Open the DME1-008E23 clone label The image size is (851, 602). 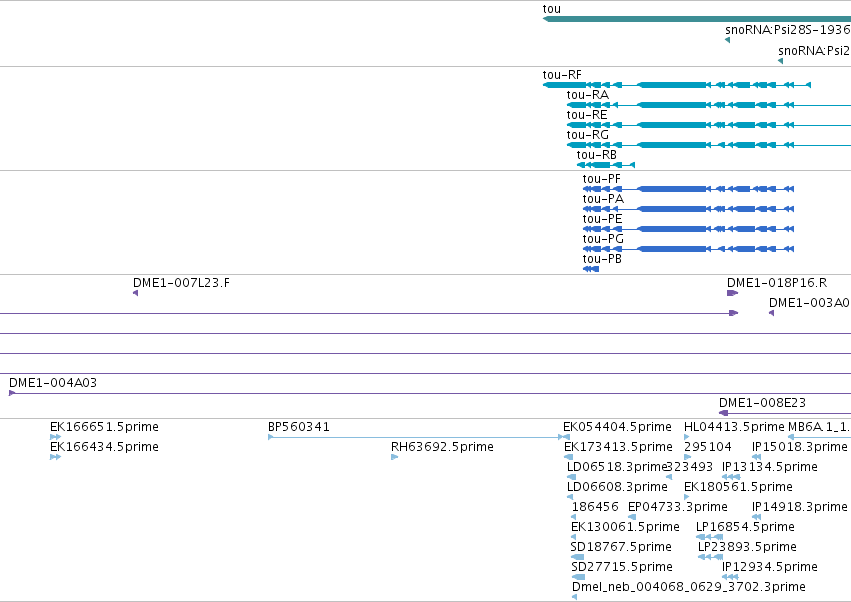762,403
